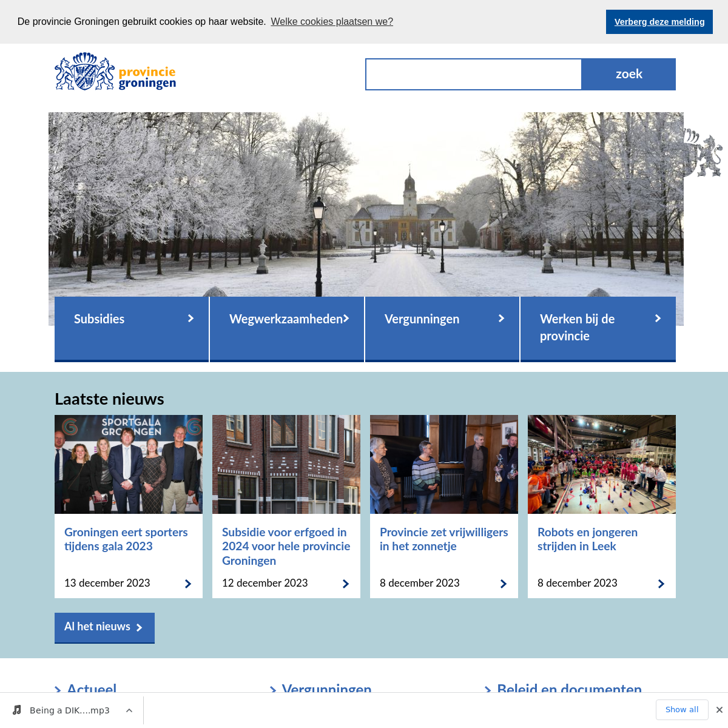Screen dimensions: 728x728
Task: Click the chevron on Werken bij de provincie
Action: [658, 318]
